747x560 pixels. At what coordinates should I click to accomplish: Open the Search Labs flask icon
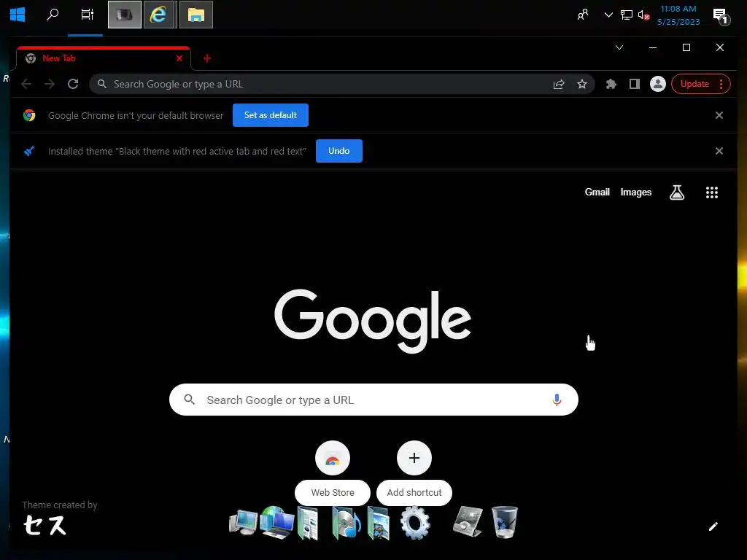pyautogui.click(x=677, y=192)
